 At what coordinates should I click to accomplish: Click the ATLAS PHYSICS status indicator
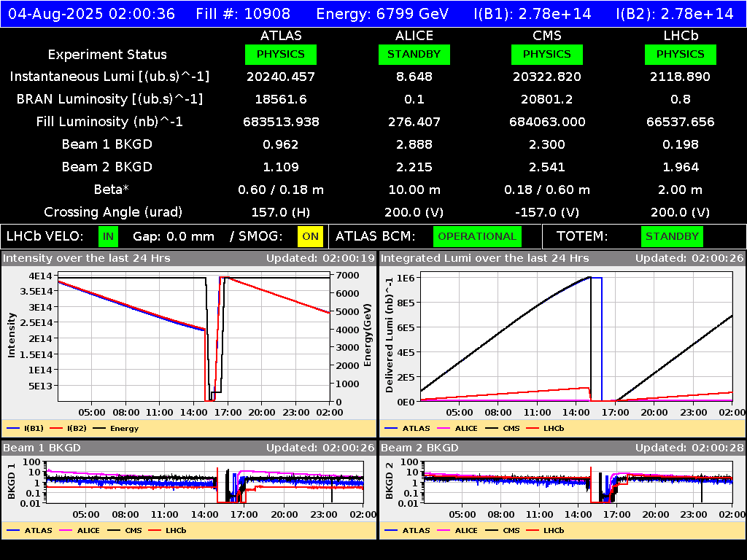[281, 54]
